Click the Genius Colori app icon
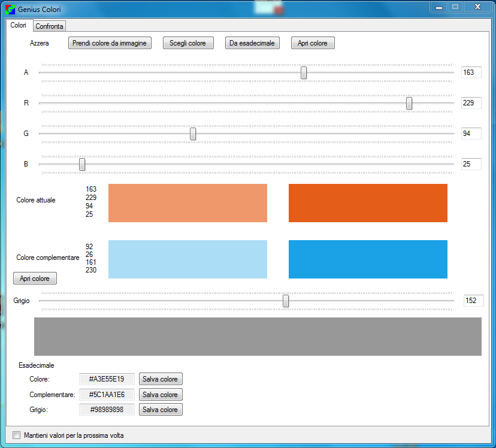 tap(10, 10)
